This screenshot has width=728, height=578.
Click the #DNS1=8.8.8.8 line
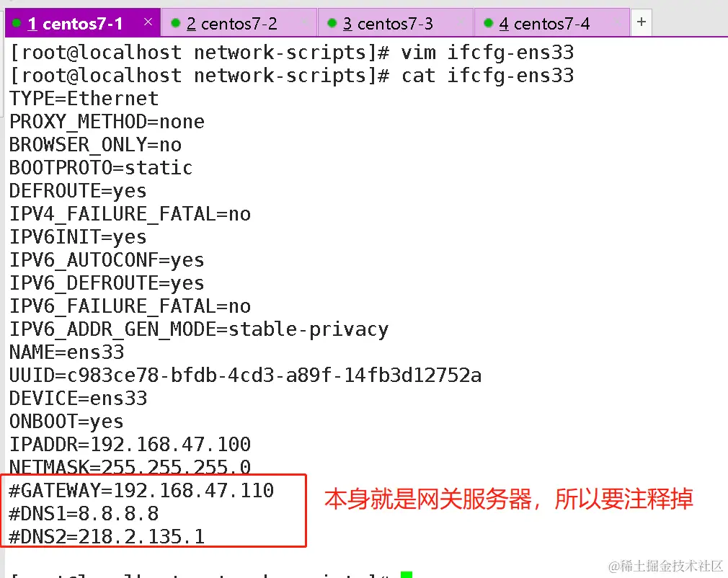point(84,514)
